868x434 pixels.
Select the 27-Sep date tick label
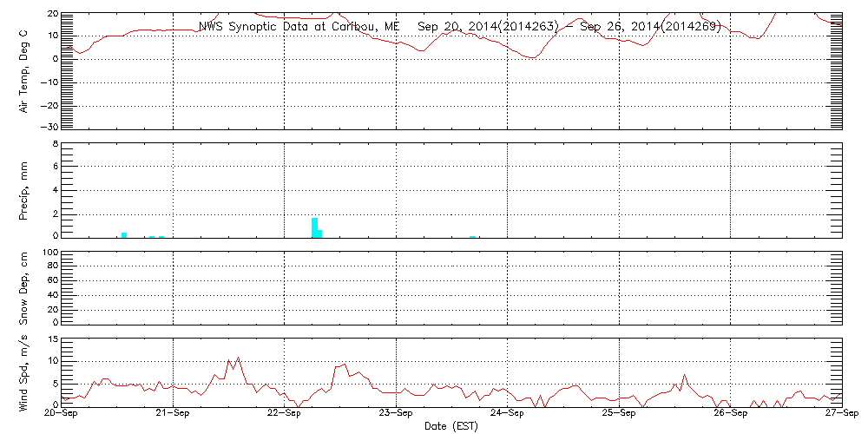842,414
